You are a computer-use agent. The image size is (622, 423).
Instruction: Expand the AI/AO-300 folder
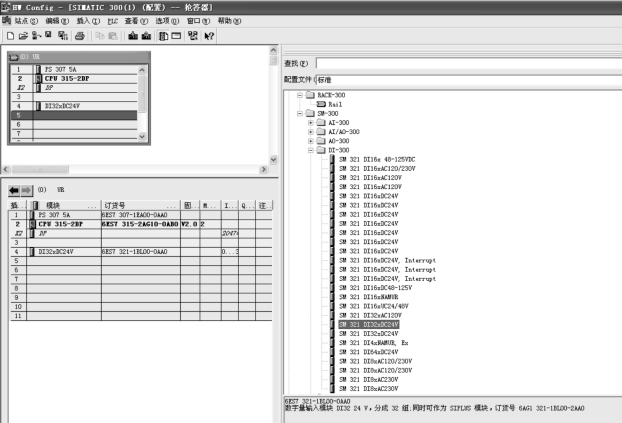click(311, 132)
